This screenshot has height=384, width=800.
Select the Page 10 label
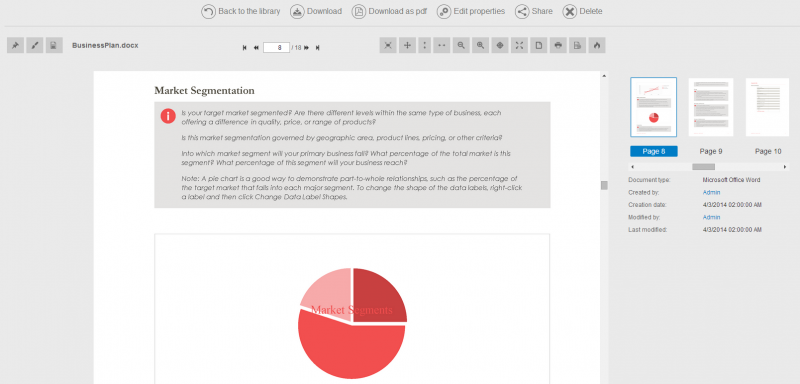tap(768, 151)
